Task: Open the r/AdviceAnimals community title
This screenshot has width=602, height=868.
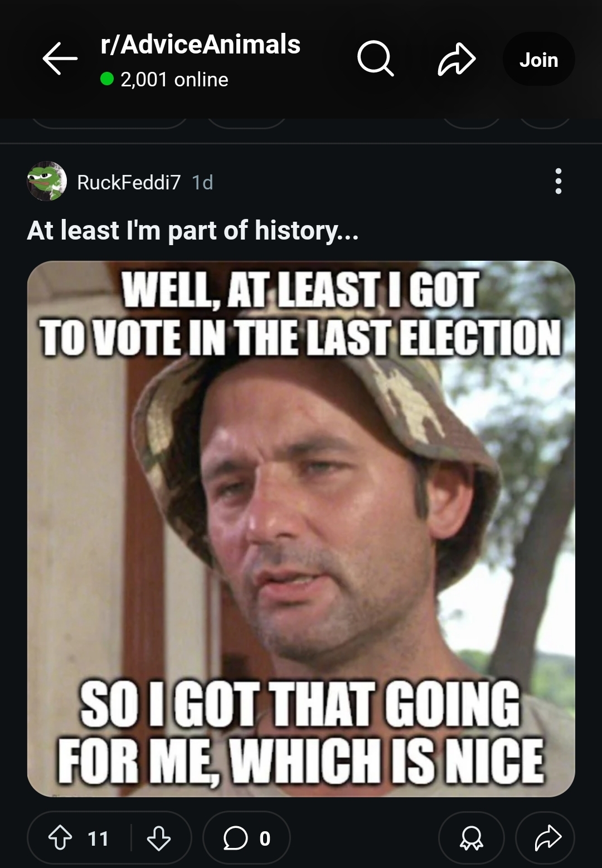Action: click(x=201, y=45)
